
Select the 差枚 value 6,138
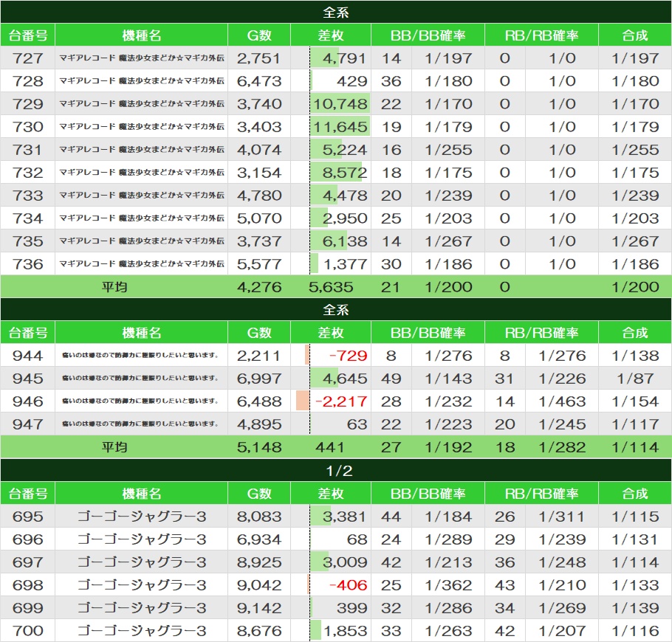(x=345, y=241)
